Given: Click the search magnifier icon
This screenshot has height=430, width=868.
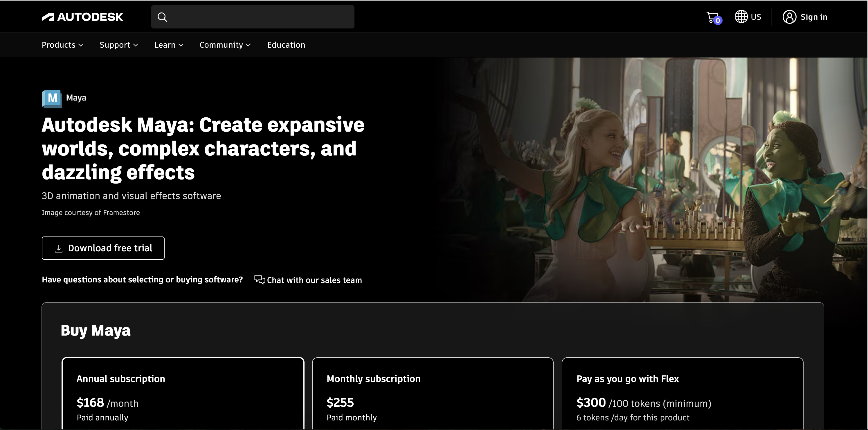Looking at the screenshot, I should point(162,17).
